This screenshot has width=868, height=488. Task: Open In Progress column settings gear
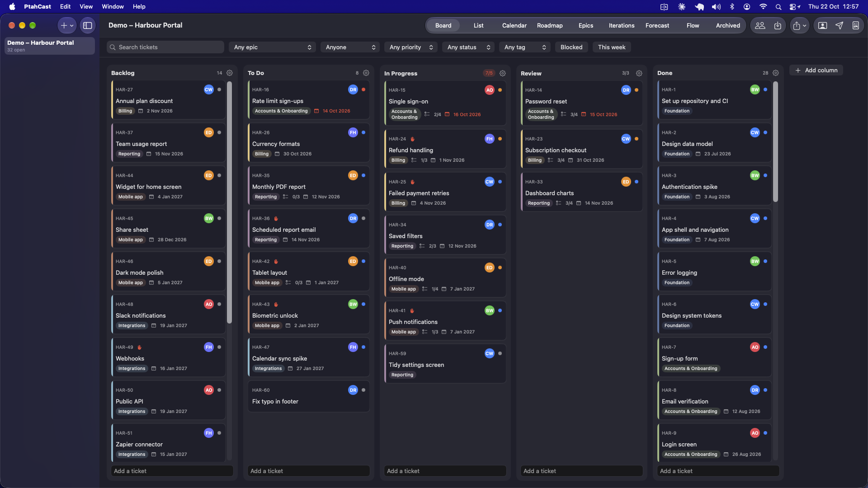[503, 73]
